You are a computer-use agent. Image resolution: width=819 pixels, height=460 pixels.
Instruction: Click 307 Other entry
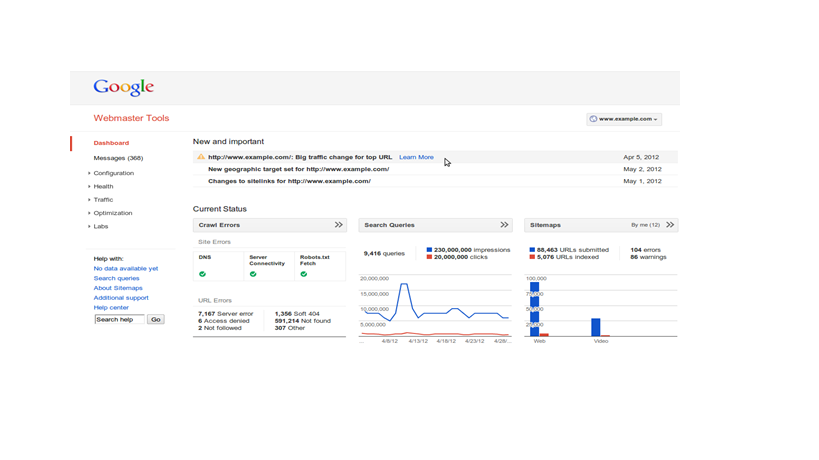[x=290, y=328]
